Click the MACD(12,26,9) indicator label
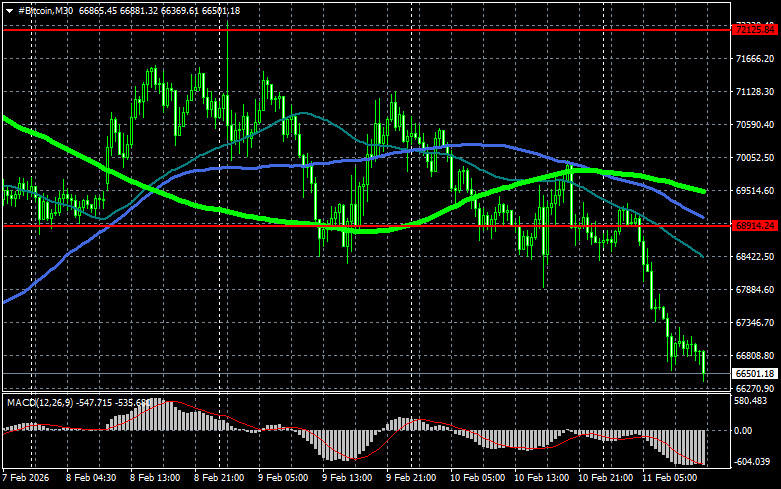Viewport: 781px width, 489px height. point(40,402)
